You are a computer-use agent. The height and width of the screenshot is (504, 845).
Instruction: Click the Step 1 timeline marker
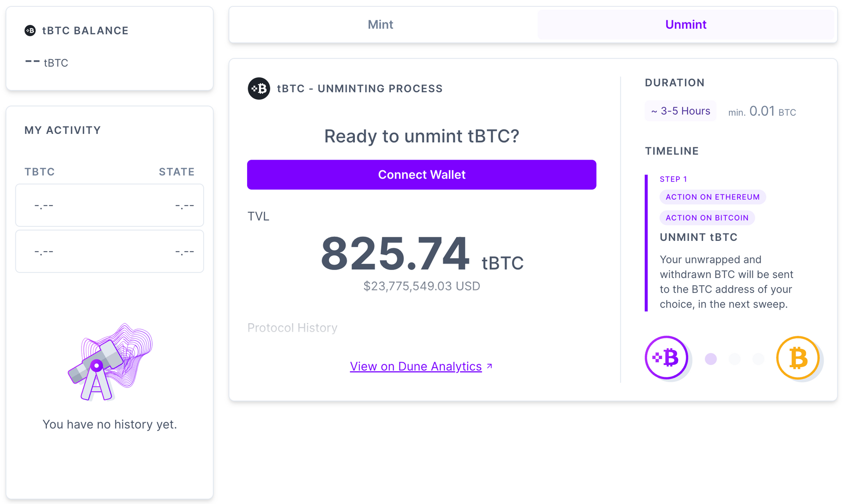(673, 179)
